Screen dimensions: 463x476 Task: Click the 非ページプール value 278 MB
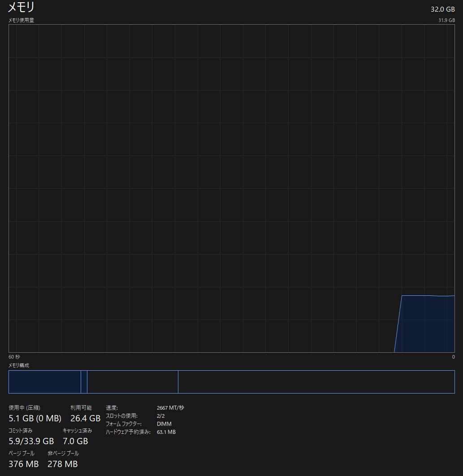point(62,464)
